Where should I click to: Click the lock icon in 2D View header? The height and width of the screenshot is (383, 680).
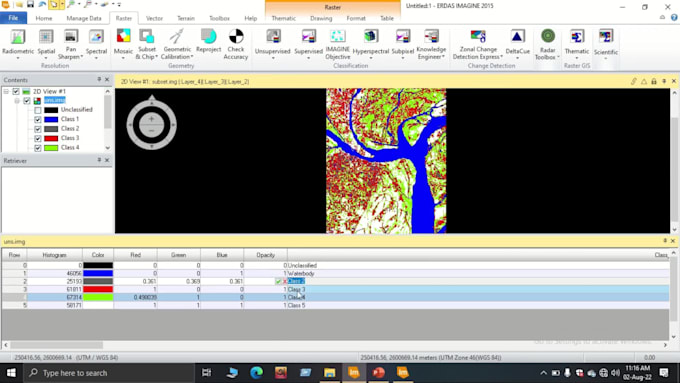pos(654,82)
